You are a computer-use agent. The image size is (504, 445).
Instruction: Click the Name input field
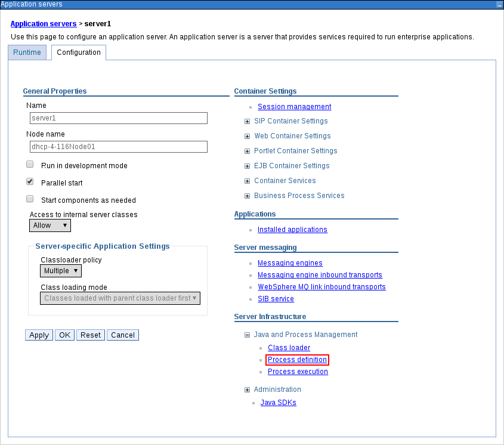click(119, 118)
